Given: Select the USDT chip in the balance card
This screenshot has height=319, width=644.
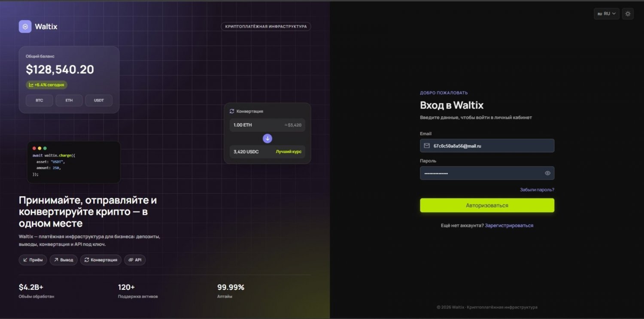Looking at the screenshot, I should point(99,100).
